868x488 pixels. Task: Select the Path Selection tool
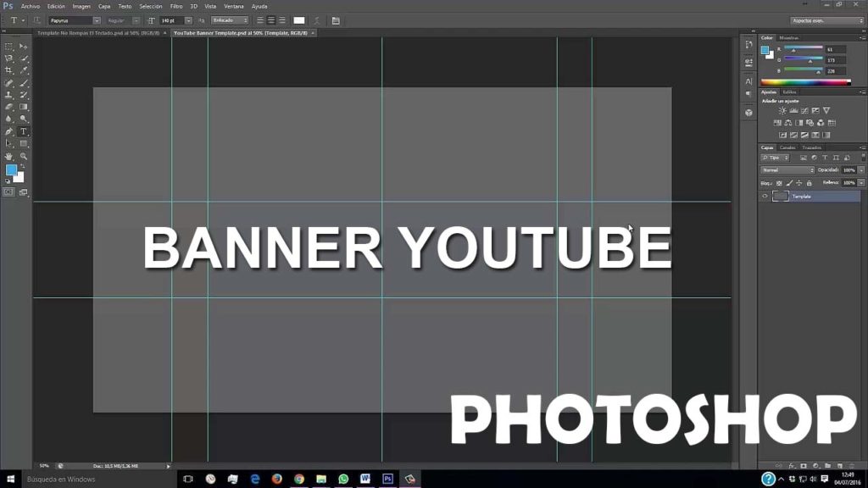pyautogui.click(x=8, y=144)
